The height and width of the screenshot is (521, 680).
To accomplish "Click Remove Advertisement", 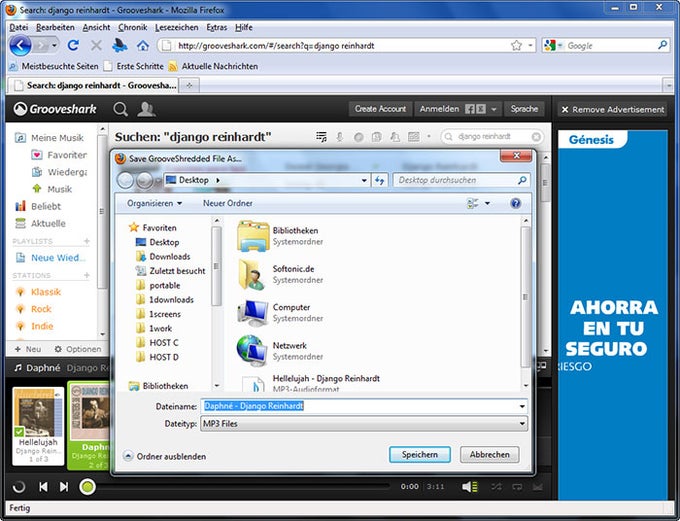I will coord(613,110).
